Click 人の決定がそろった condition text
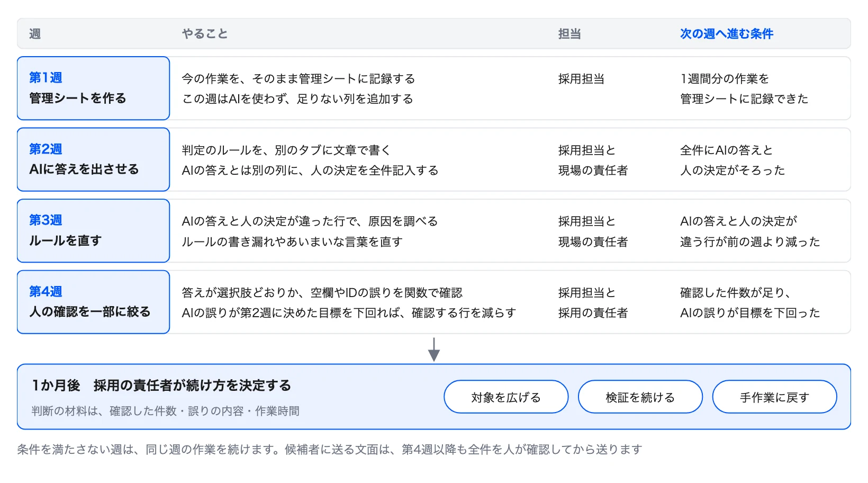This screenshot has width=868, height=483. (733, 171)
